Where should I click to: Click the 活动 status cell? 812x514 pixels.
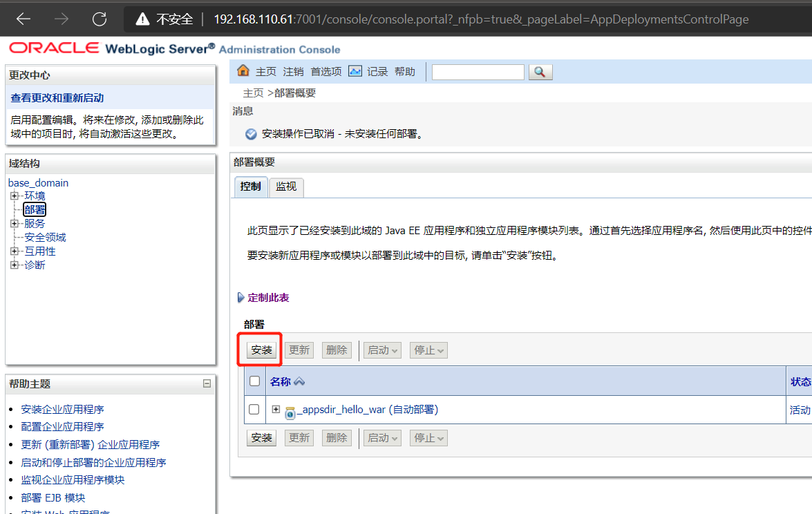[800, 410]
